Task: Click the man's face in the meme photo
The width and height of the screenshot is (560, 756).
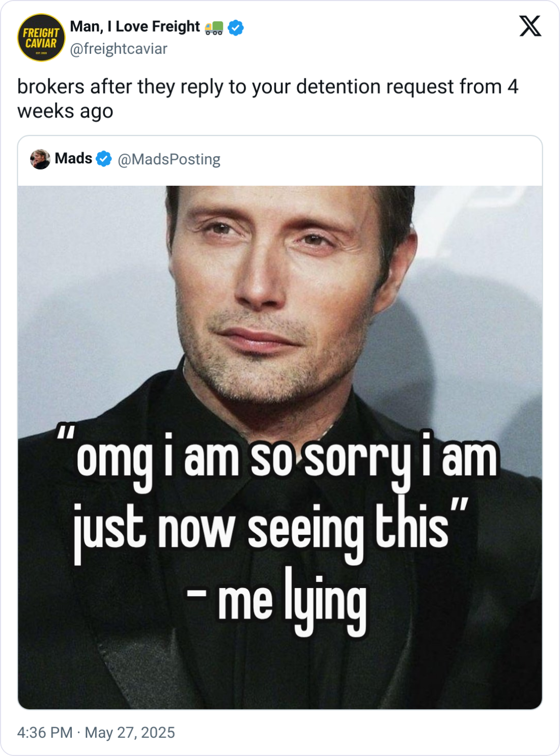Action: (275, 285)
